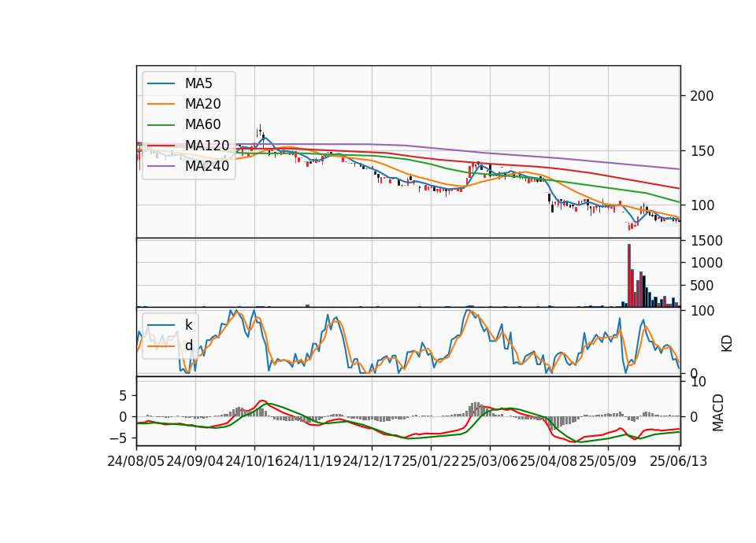This screenshot has width=756, height=543.
Task: Click the 24/11/19 date label
Action: [x=313, y=461]
